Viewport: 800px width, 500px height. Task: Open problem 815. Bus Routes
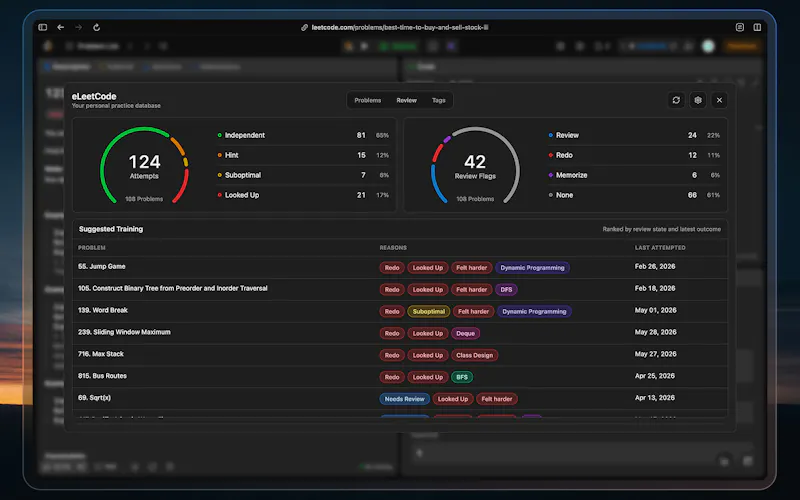[x=102, y=376]
